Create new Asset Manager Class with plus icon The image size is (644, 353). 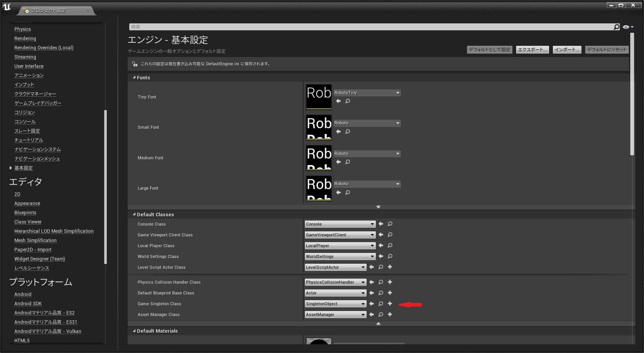coord(390,314)
